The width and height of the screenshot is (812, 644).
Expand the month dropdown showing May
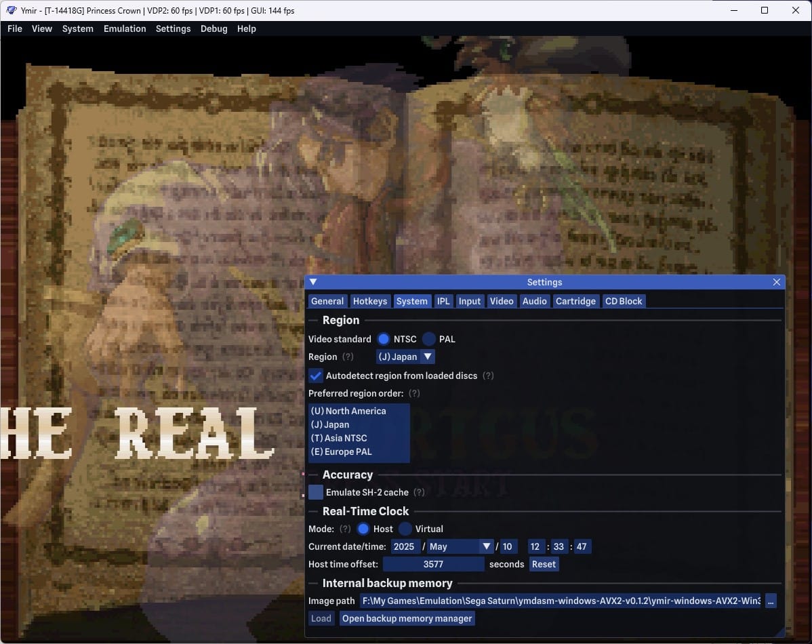pos(460,546)
